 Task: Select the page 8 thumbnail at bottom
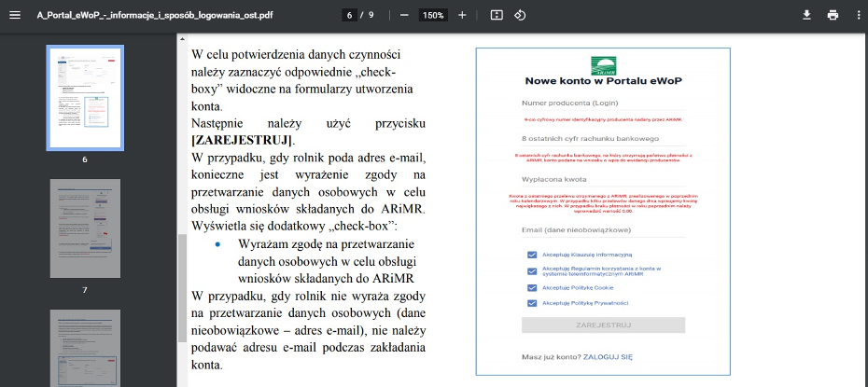coord(85,349)
